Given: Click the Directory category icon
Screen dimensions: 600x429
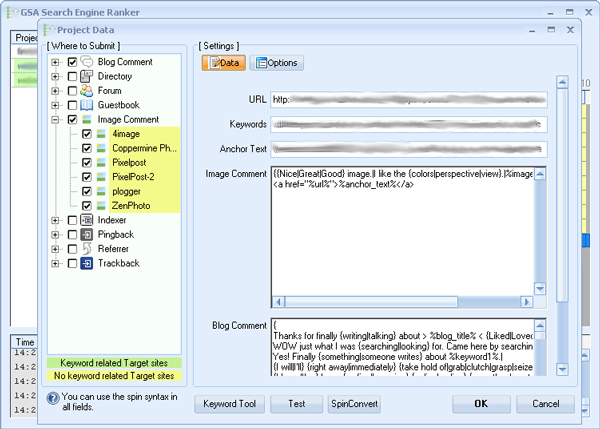Looking at the screenshot, I should (87, 76).
